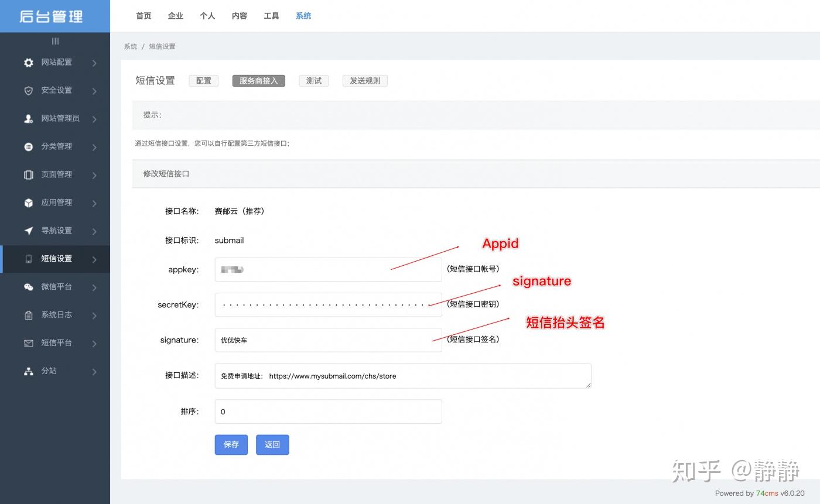This screenshot has height=504, width=820.
Task: Select the 导航设置 sidebar item label
Action: pos(57,231)
